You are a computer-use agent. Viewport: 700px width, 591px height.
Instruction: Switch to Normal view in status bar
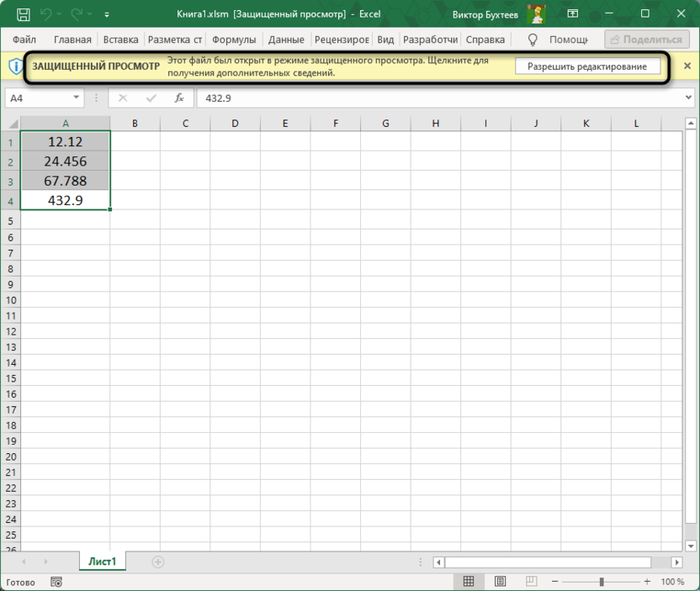(x=469, y=582)
